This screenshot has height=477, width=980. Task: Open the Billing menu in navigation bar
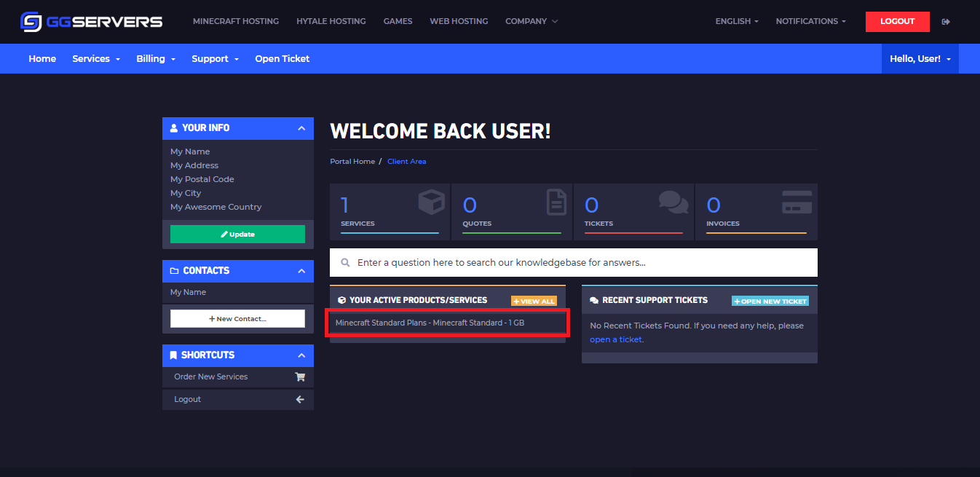156,58
